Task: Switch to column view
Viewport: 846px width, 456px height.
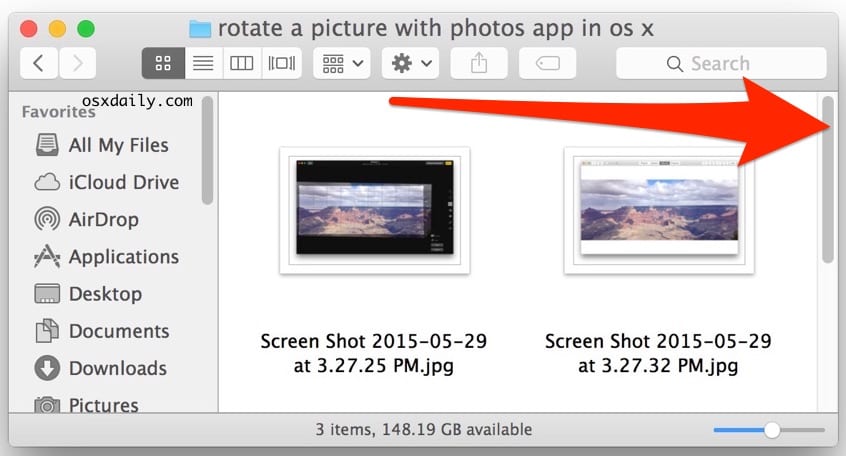Action: click(x=241, y=64)
